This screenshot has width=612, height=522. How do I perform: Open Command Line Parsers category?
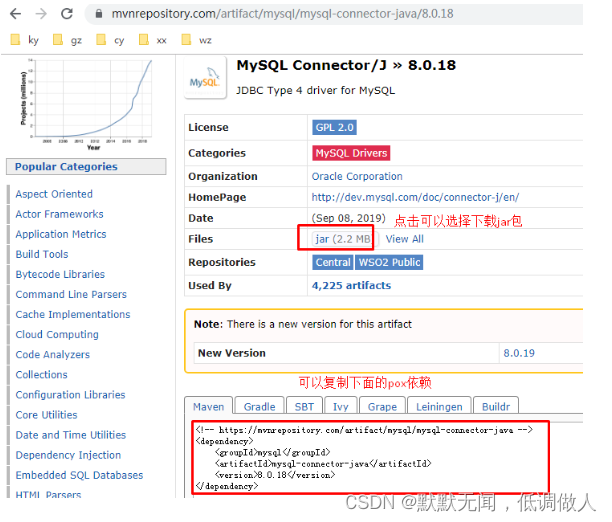(71, 294)
